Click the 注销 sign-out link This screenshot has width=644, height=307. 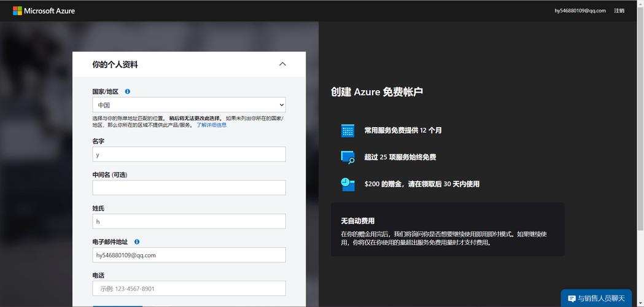tap(619, 10)
